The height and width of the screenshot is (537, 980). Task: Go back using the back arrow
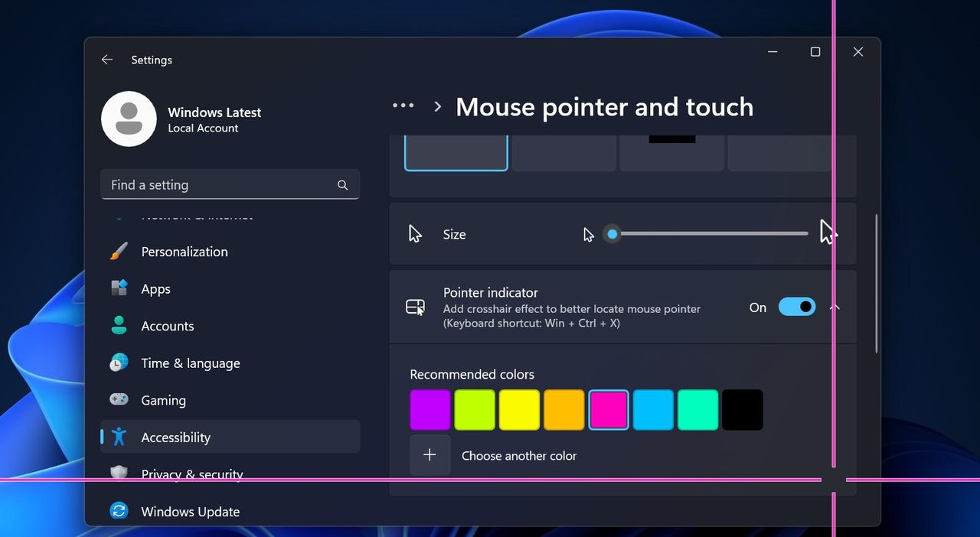(x=106, y=59)
